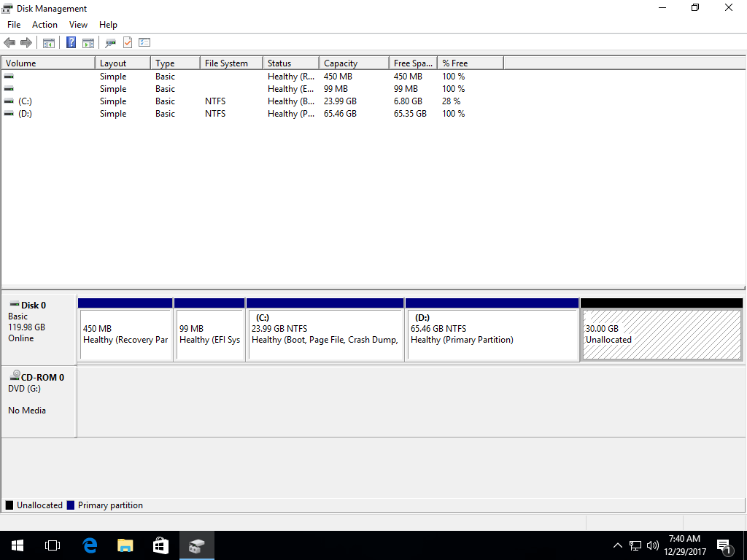
Task: Open Action Center with the notification icon
Action: (x=724, y=545)
